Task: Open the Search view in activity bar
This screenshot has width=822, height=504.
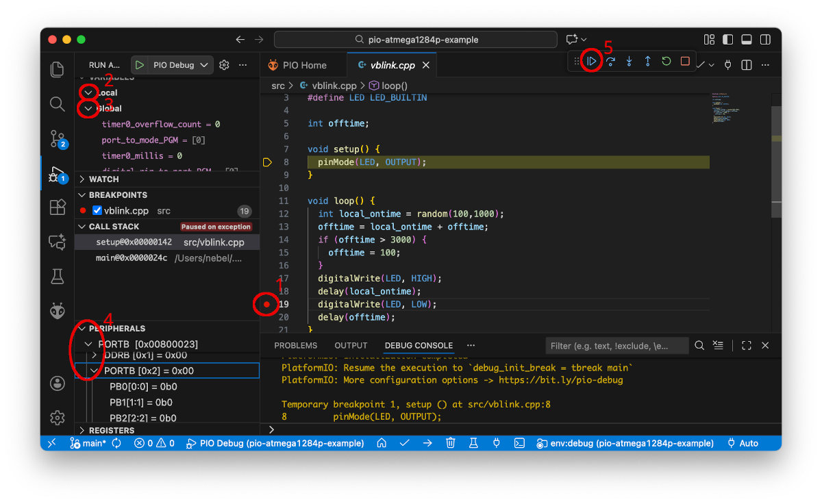Action: tap(58, 104)
